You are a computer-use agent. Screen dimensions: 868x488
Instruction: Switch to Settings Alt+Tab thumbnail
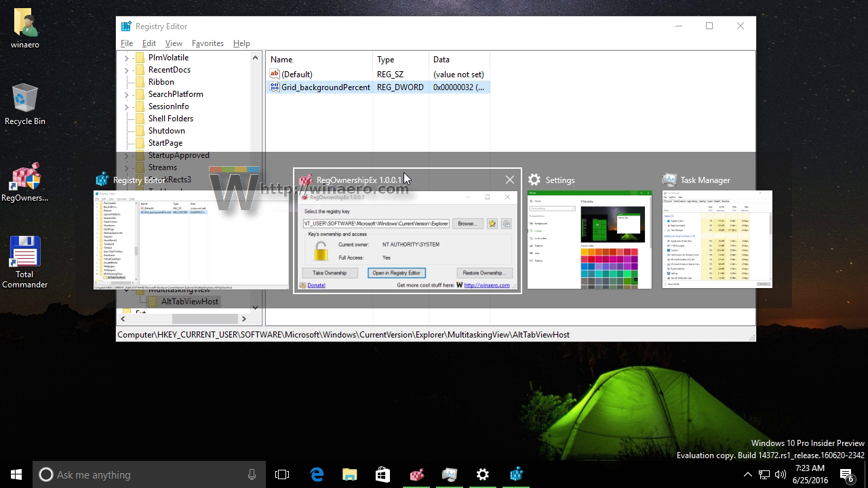[589, 240]
